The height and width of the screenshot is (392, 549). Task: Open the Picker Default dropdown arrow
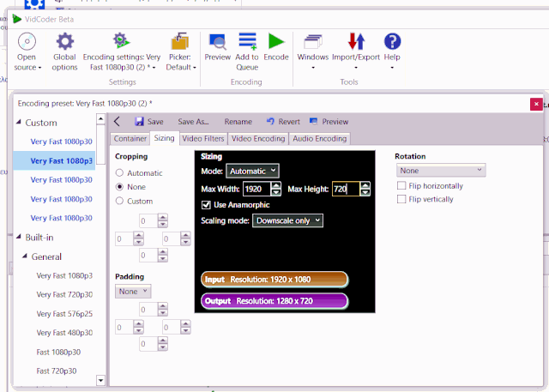[x=195, y=68]
